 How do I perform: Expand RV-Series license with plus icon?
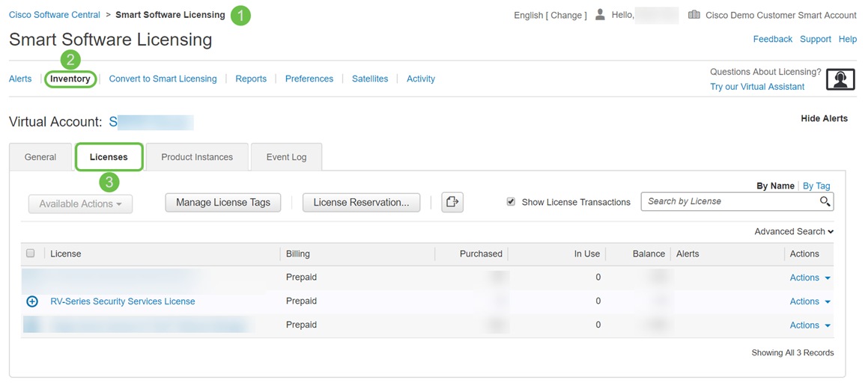32,301
